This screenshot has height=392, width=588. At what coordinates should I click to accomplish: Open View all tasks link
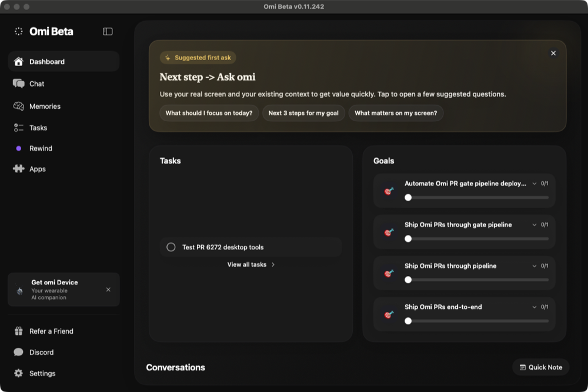[251, 265]
